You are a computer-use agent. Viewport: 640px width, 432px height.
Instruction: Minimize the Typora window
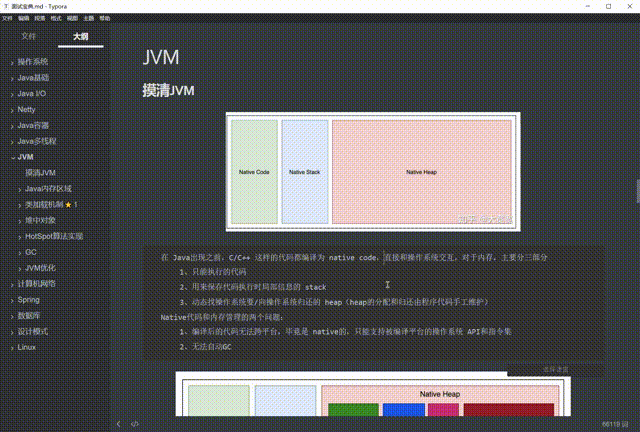588,6
